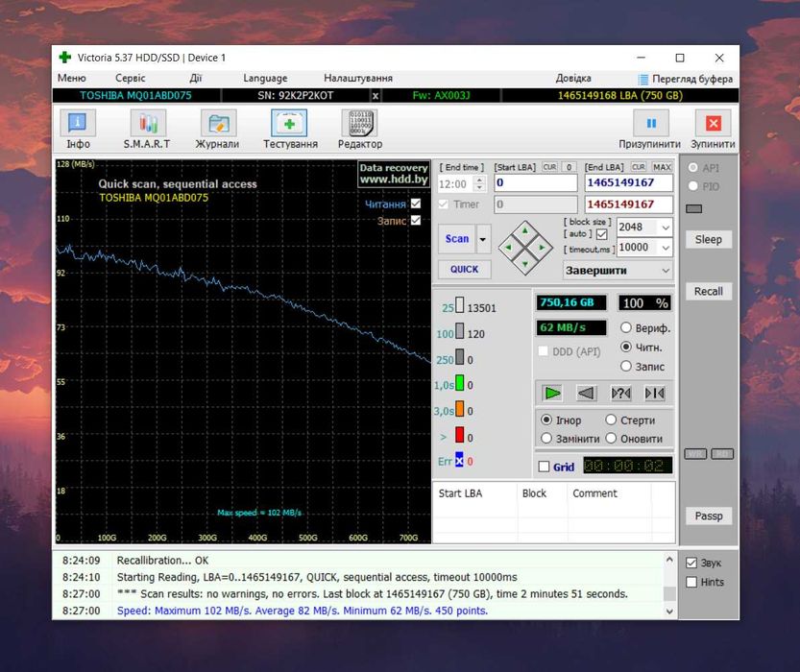The image size is (800, 672).
Task: Click the CUR button for End LBA
Action: point(639,167)
